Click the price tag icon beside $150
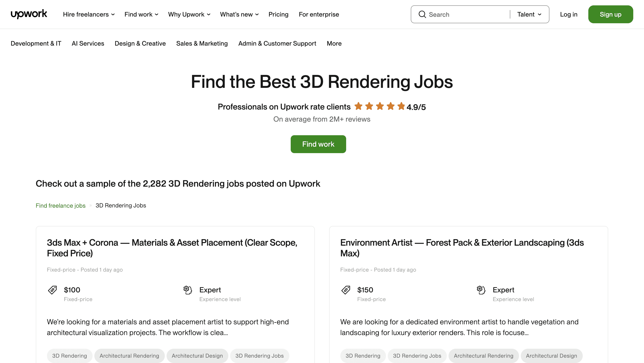Screen dimensions: 644x363 coord(346,290)
